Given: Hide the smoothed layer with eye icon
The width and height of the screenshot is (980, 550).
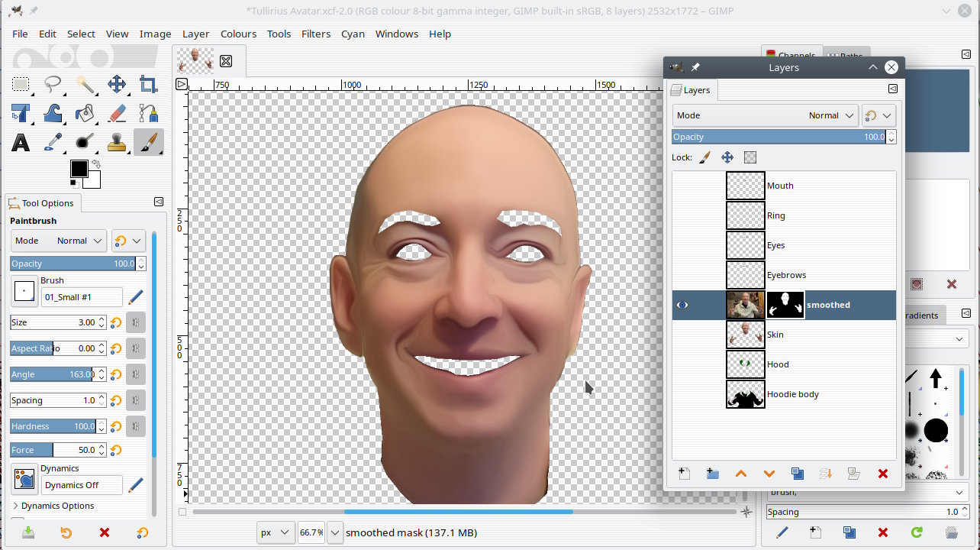Looking at the screenshot, I should [x=682, y=305].
